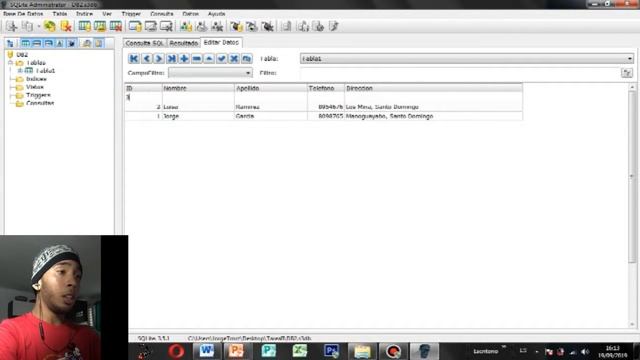Edit current record with triangle button
The width and height of the screenshot is (640, 360).
tap(209, 59)
